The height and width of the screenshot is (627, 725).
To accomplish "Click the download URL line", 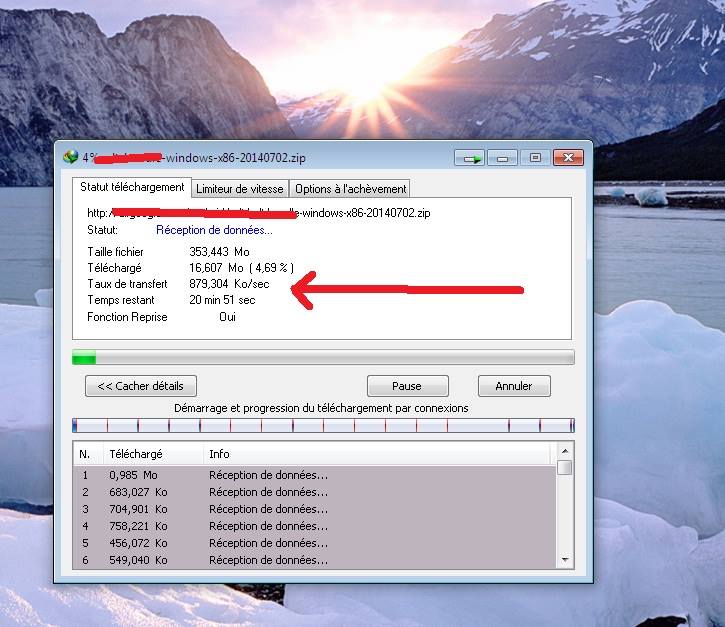I will [258, 213].
